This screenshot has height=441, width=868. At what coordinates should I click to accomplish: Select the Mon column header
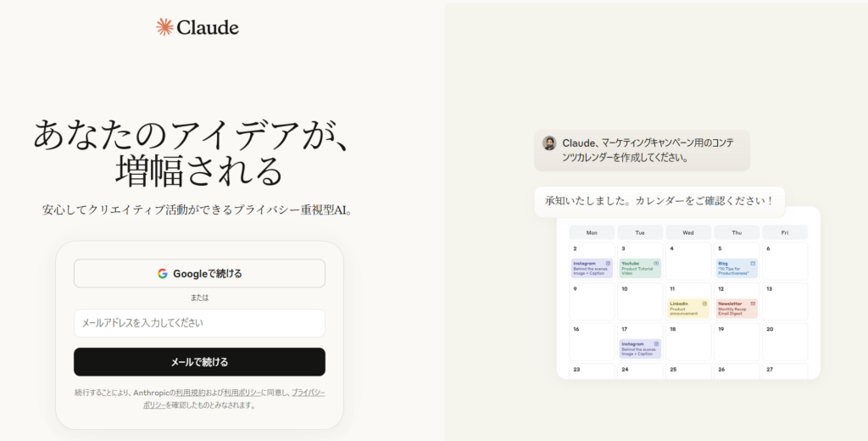point(592,232)
